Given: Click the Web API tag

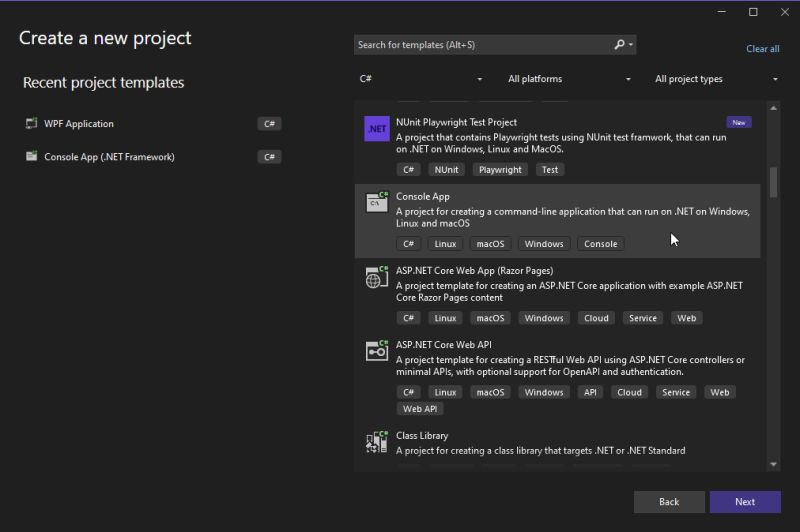Looking at the screenshot, I should [419, 409].
